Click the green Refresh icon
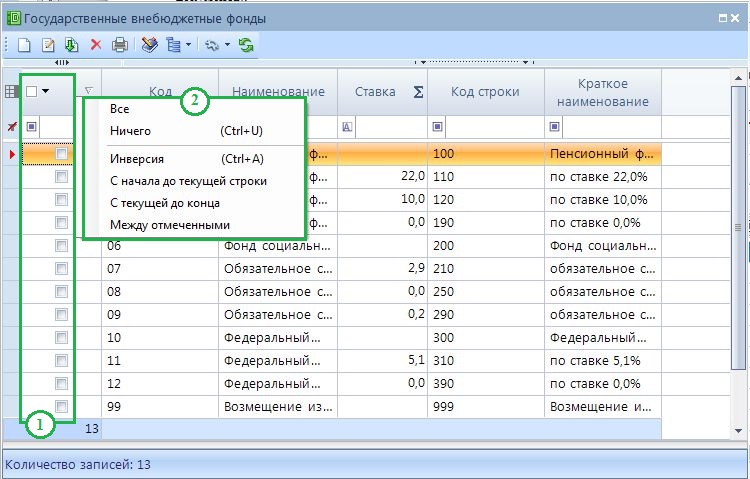The height and width of the screenshot is (479, 750). [x=246, y=45]
